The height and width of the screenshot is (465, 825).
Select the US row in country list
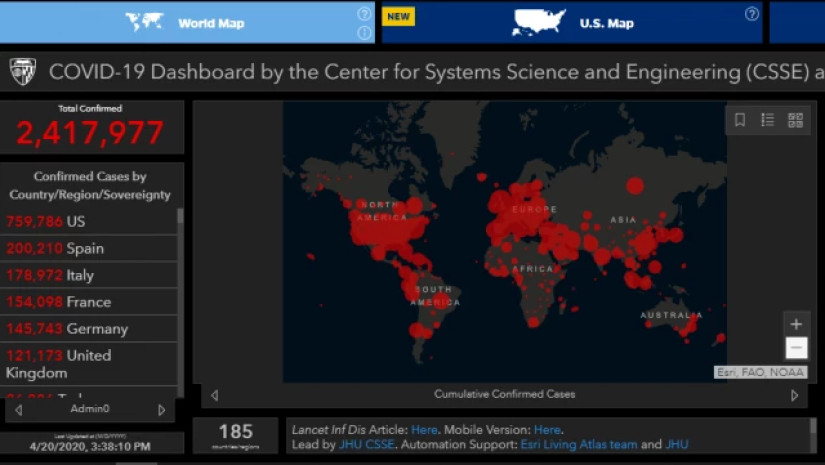[x=88, y=221]
